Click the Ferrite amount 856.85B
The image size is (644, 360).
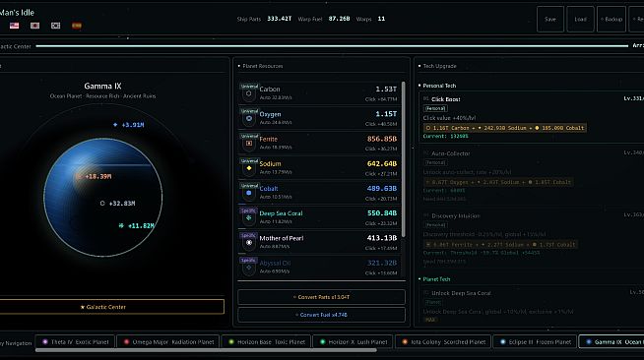pyautogui.click(x=382, y=139)
